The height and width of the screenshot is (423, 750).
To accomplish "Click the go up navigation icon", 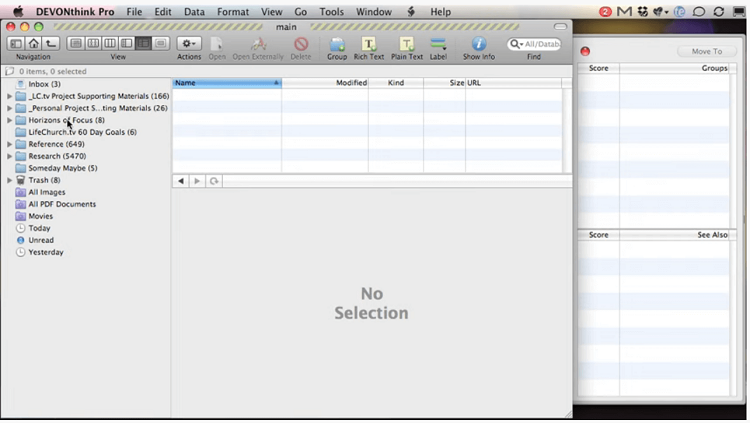I will pos(50,44).
